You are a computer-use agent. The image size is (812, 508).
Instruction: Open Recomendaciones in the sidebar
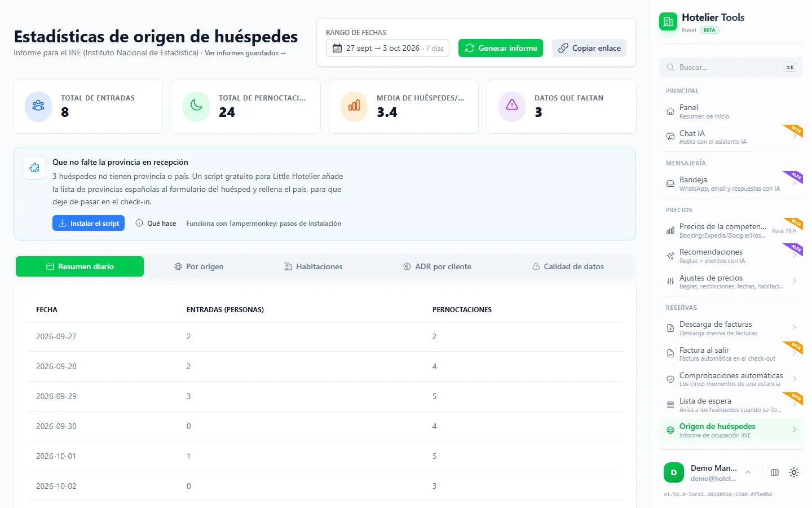pos(731,256)
